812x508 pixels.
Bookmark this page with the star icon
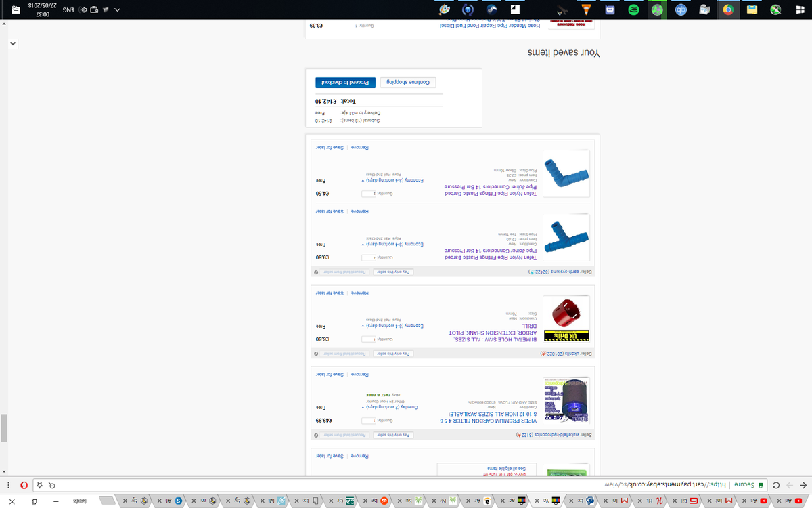(41, 485)
